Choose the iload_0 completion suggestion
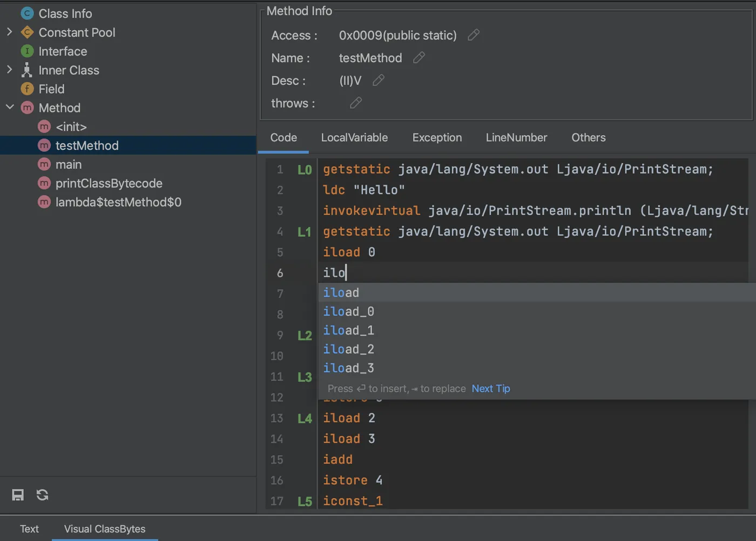Image resolution: width=756 pixels, height=541 pixels. click(x=537, y=311)
